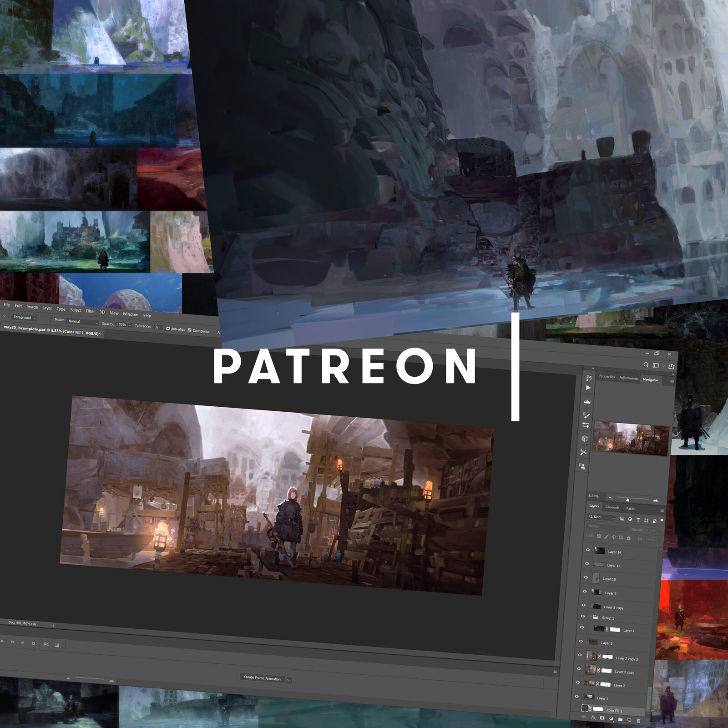728x728 pixels.
Task: Enable the Anti-alias checkbox
Action: [168, 328]
